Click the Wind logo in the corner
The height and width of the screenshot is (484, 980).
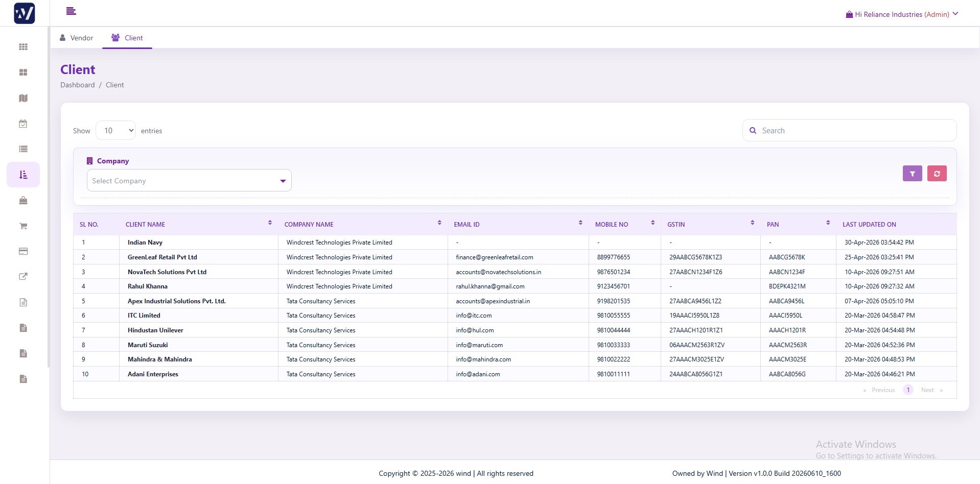(25, 13)
